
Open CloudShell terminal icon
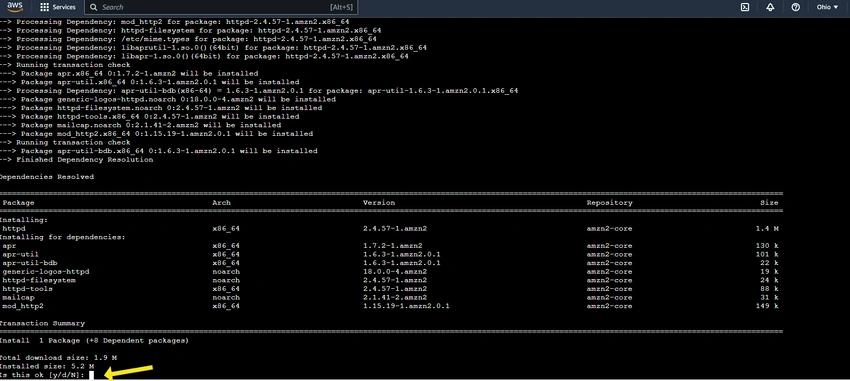point(745,8)
